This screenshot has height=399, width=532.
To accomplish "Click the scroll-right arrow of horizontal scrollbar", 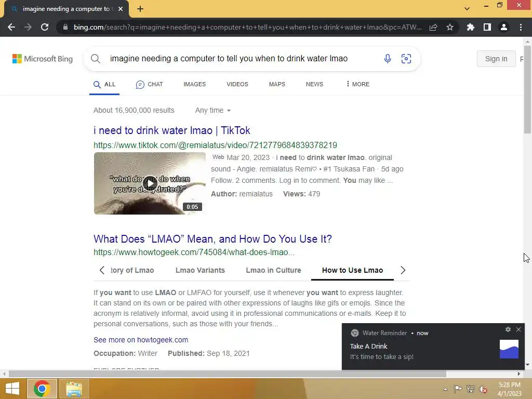I will pos(519,374).
